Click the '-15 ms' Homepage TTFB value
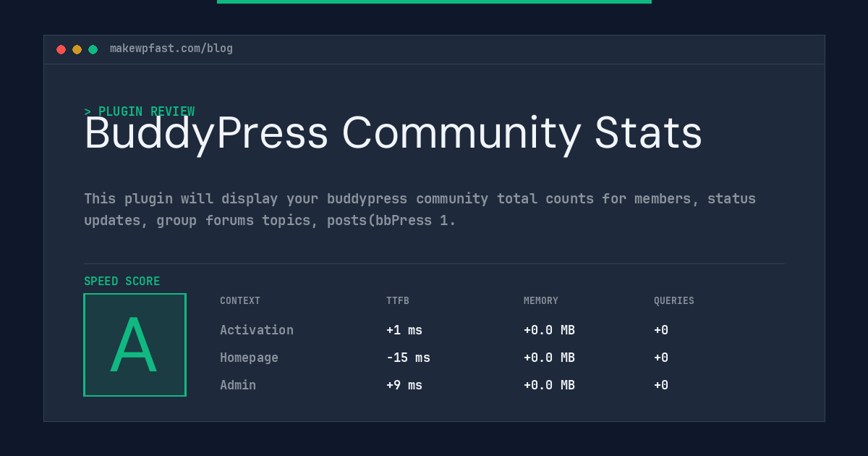 coord(408,358)
